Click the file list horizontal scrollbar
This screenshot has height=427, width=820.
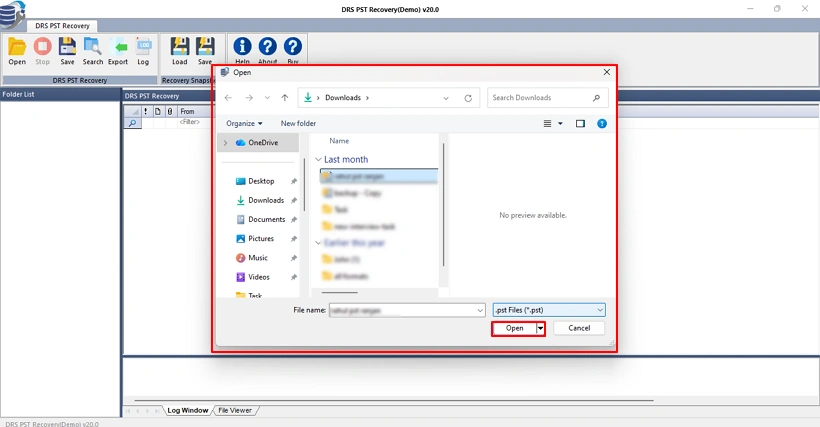click(340, 293)
